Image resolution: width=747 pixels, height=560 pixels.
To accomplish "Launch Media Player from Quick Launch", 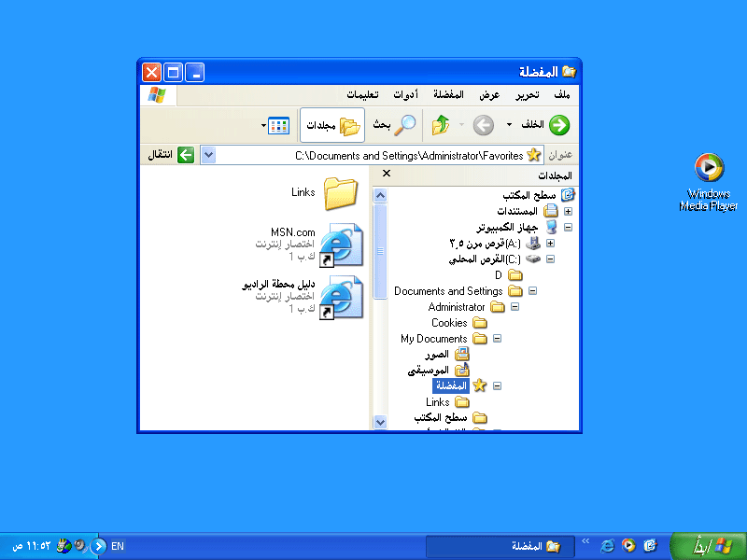I will click(x=628, y=546).
